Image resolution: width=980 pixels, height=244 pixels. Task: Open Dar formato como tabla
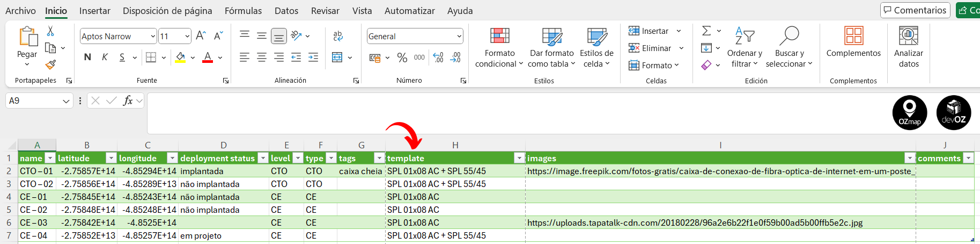(551, 47)
